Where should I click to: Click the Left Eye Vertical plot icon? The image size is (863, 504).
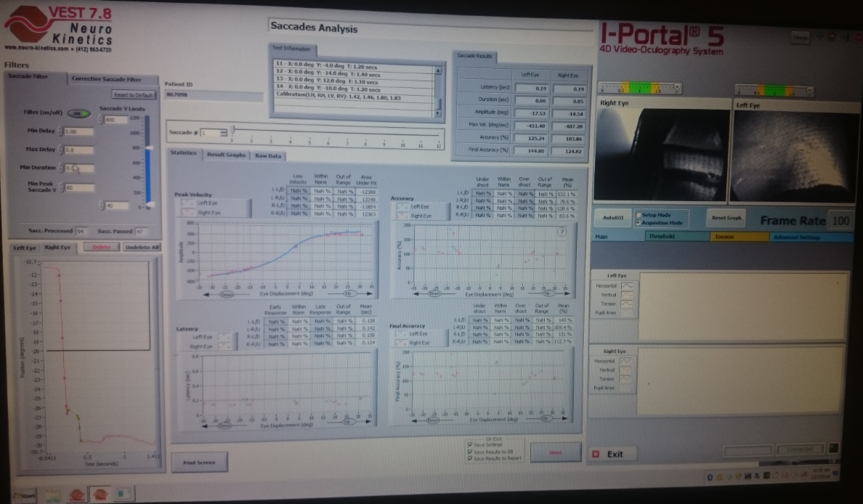626,295
